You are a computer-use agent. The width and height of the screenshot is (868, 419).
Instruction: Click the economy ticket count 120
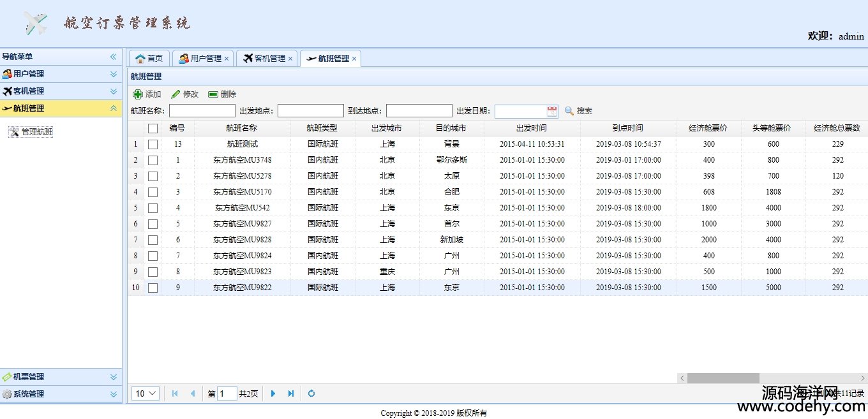[837, 176]
